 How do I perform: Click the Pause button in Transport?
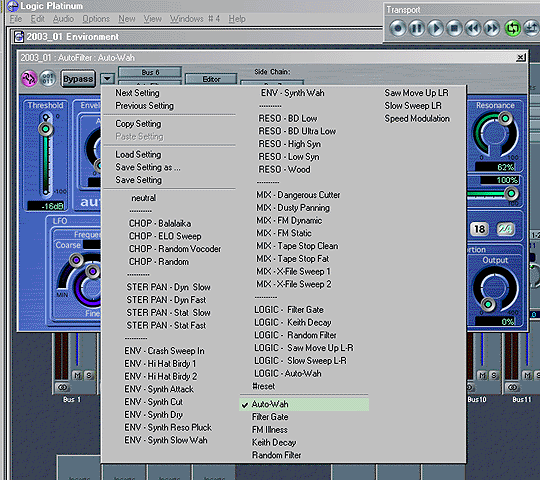coord(417,28)
